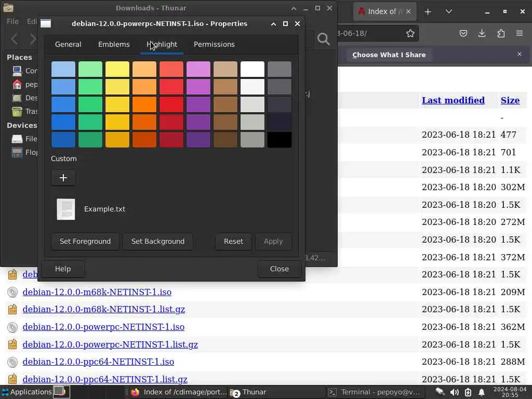Switch to the General tab in Properties
This screenshot has height=399, width=532.
pos(68,45)
